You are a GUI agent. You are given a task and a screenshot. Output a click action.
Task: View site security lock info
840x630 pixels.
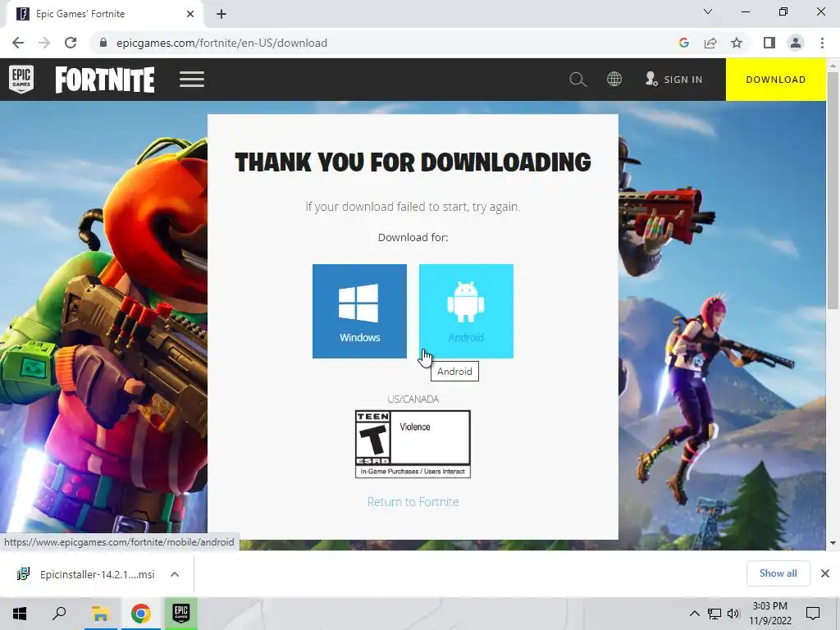point(103,43)
